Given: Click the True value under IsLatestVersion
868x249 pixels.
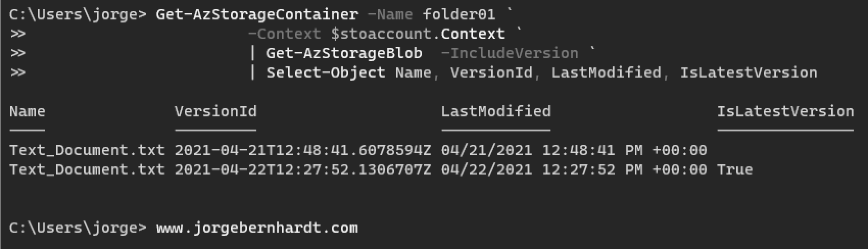Looking at the screenshot, I should tap(735, 169).
